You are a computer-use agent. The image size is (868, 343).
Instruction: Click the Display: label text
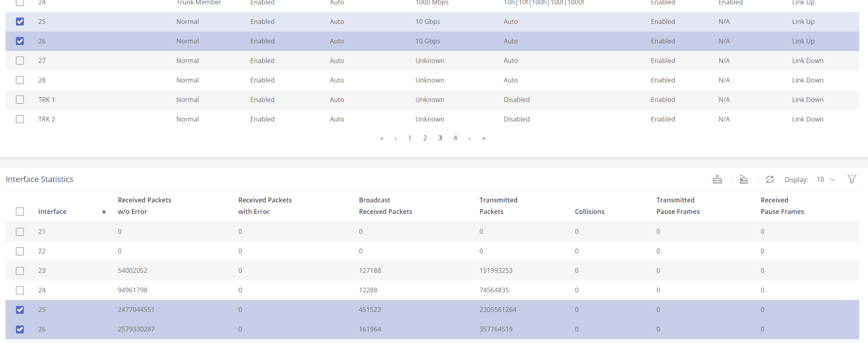(x=796, y=180)
